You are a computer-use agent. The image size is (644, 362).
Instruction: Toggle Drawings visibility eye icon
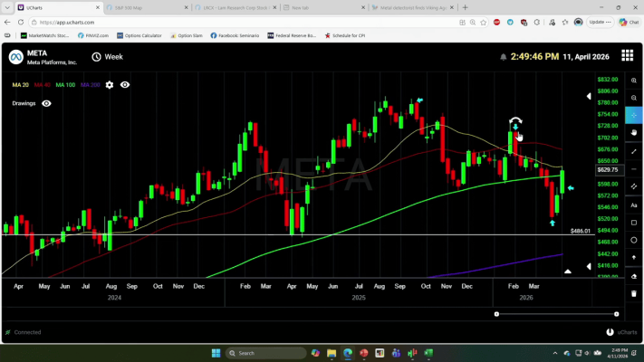[46, 103]
